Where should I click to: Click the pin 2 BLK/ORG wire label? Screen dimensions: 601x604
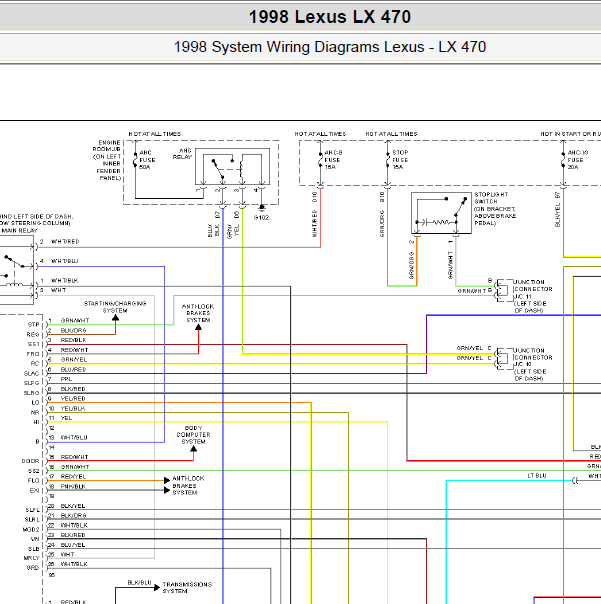click(x=74, y=331)
